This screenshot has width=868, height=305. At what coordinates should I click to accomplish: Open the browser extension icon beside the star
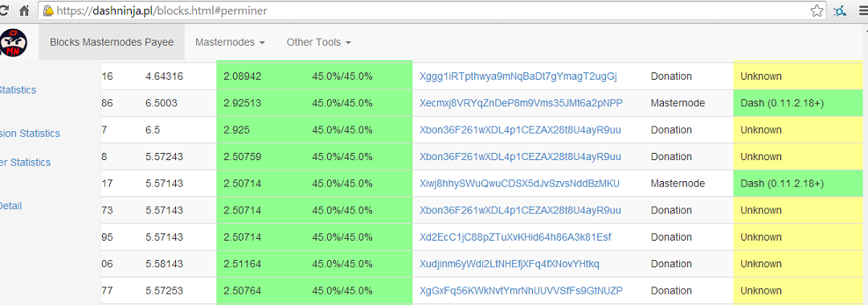[840, 10]
